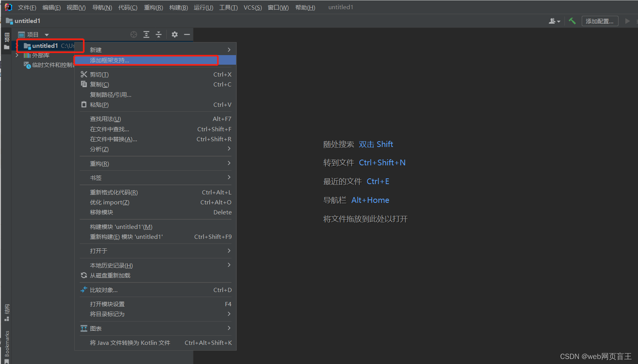The image size is (638, 364).
Task: Click the compare icon for 比较对象
Action: click(84, 290)
